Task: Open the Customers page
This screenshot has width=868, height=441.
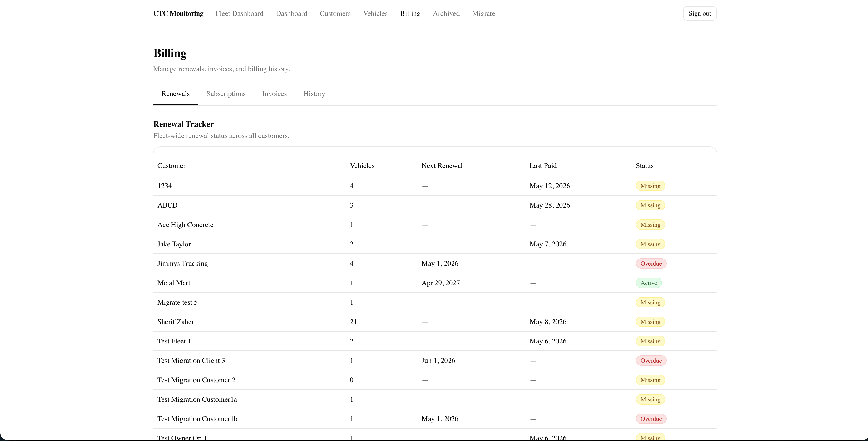Action: (x=335, y=13)
